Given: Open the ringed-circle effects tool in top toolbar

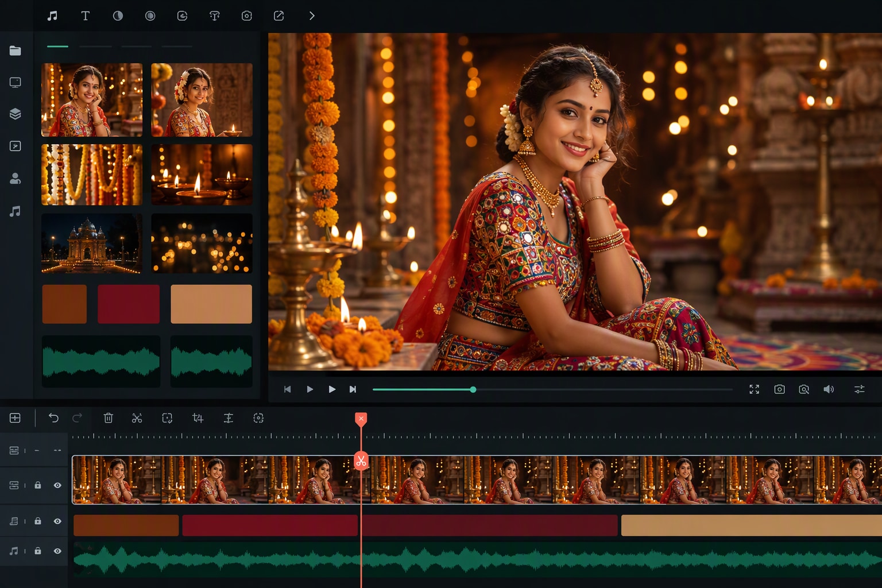Looking at the screenshot, I should pyautogui.click(x=150, y=16).
